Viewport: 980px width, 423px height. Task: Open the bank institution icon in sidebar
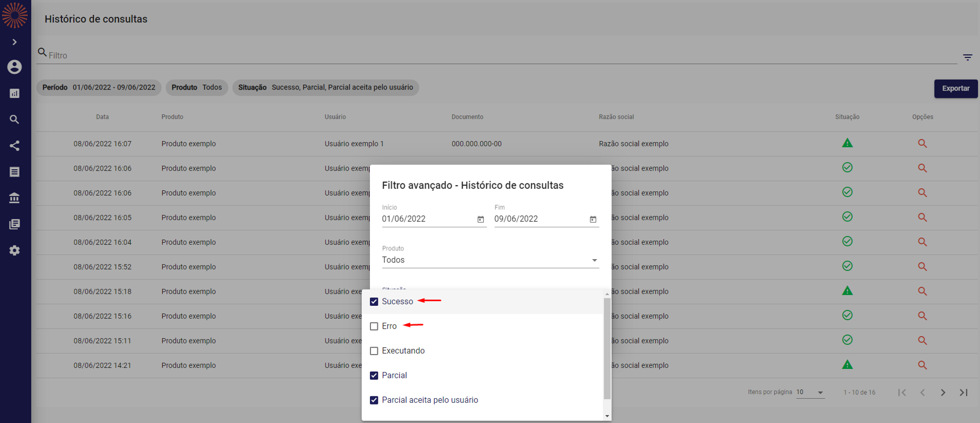(14, 198)
